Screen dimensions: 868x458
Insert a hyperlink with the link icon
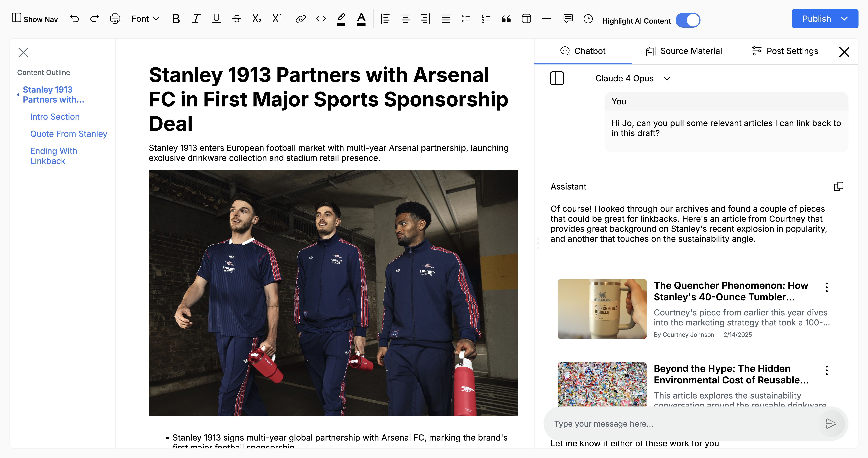(300, 18)
